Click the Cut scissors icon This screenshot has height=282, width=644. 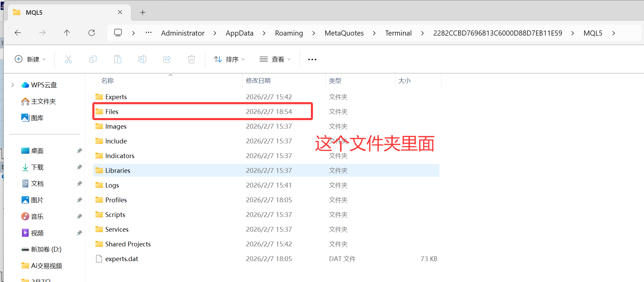[x=68, y=59]
